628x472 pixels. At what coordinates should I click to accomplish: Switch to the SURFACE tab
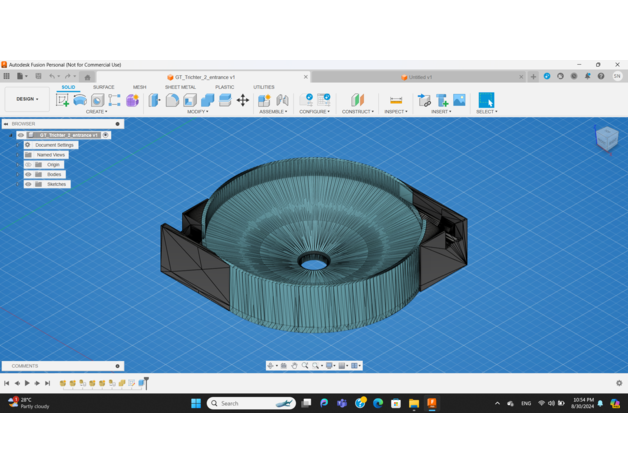click(x=103, y=87)
